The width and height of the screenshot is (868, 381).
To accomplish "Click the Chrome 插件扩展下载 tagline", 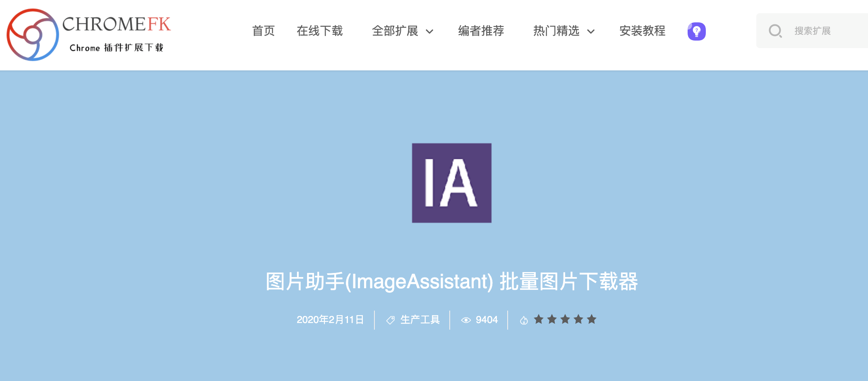I will (116, 48).
